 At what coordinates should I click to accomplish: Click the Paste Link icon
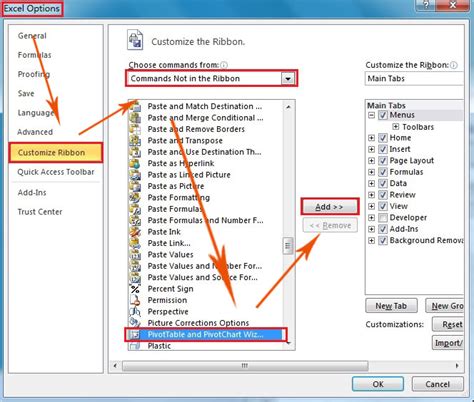coord(135,243)
